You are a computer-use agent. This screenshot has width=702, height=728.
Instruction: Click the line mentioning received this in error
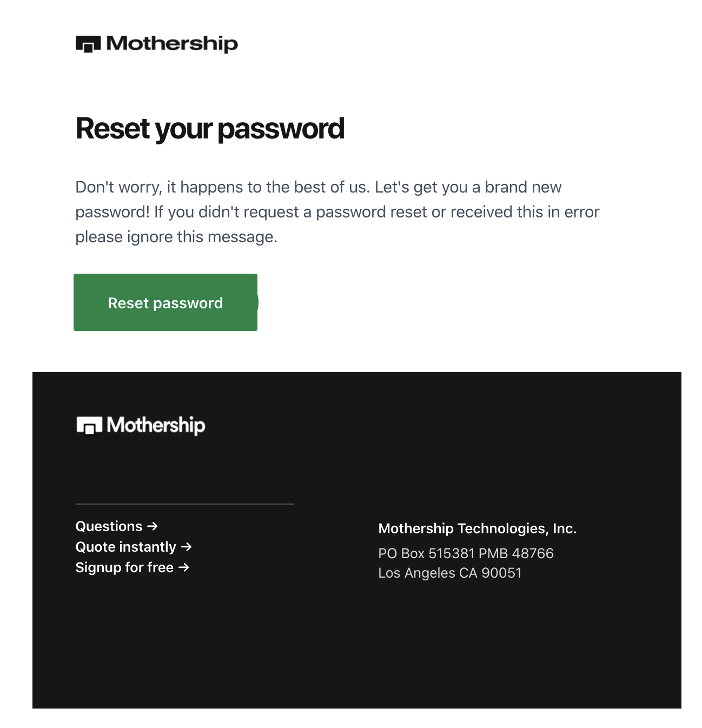337,212
